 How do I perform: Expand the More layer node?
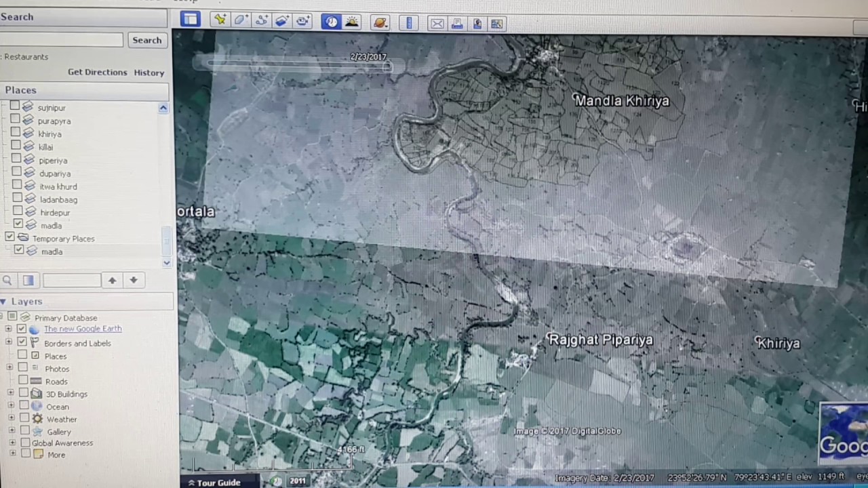[13, 453]
